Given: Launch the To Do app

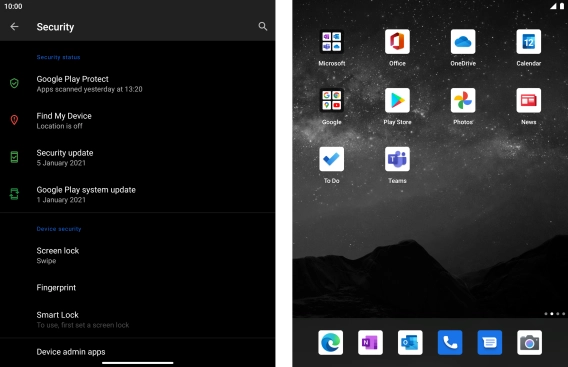Looking at the screenshot, I should (x=331, y=159).
